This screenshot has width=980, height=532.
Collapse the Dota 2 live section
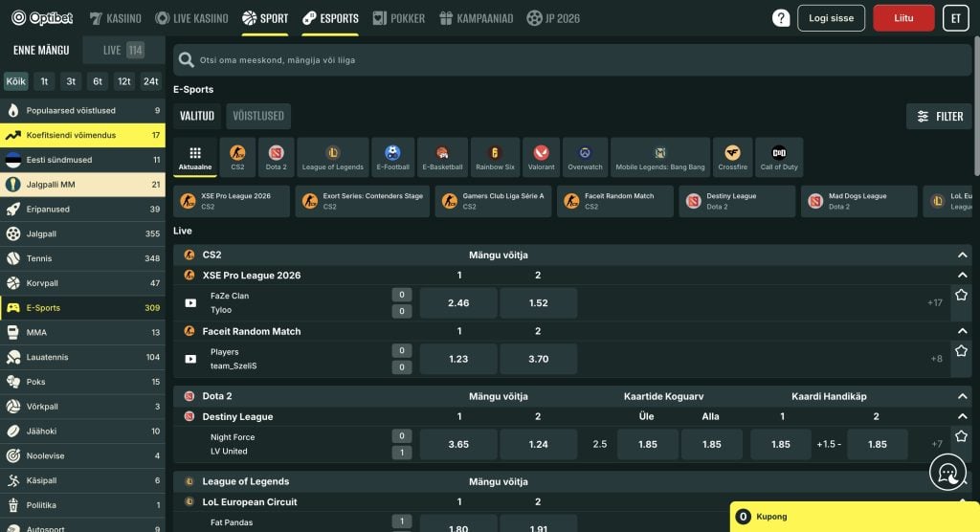coord(963,396)
